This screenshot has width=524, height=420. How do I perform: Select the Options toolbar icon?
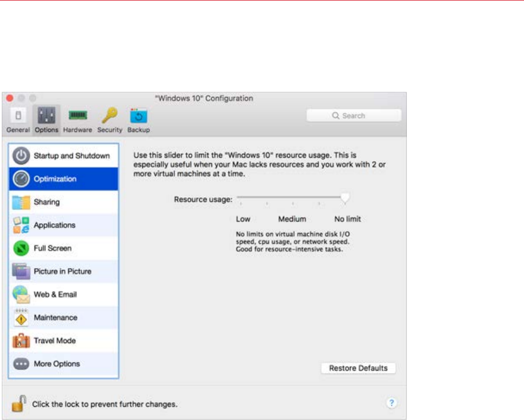(46, 115)
